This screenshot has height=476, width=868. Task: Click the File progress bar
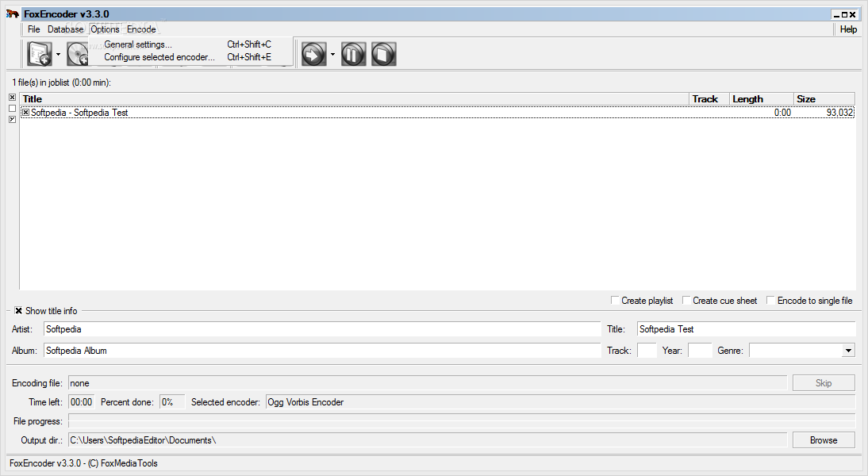tap(462, 421)
